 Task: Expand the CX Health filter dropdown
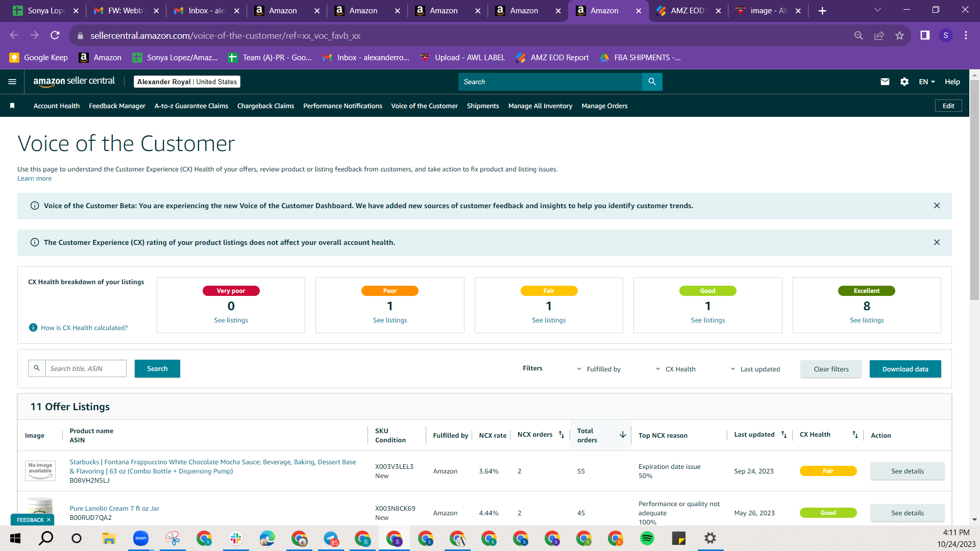click(x=675, y=369)
